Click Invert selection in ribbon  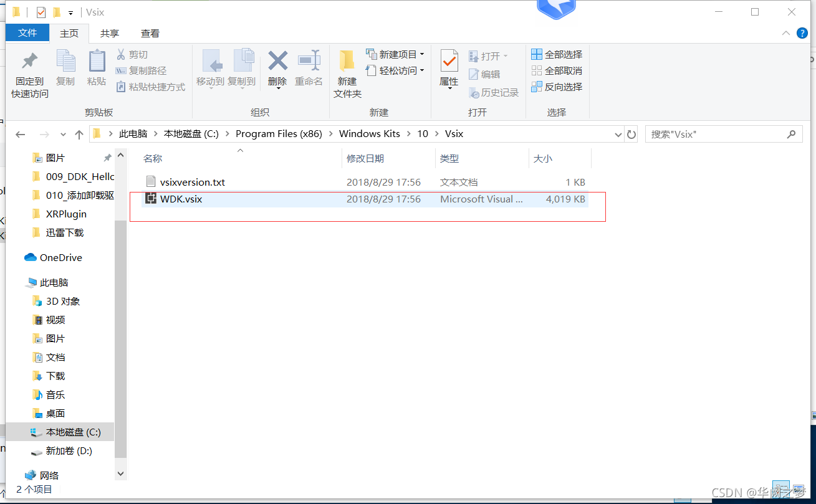557,87
